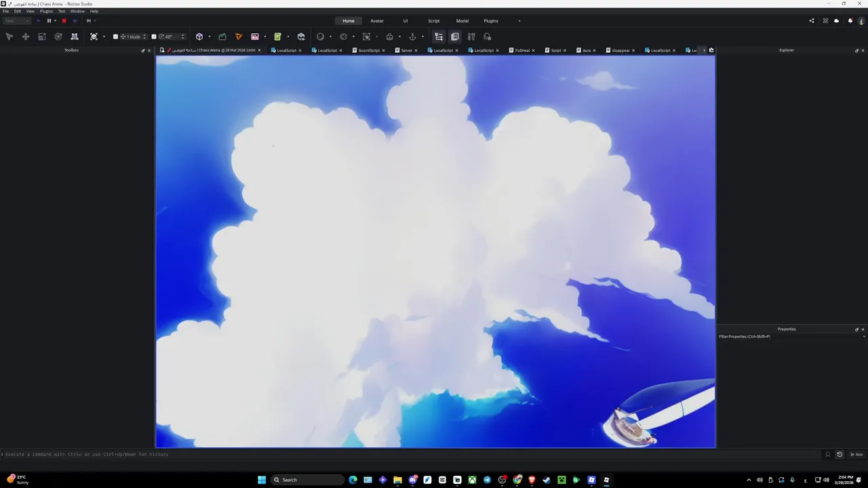Click the blue Play button
The height and width of the screenshot is (488, 868).
pyautogui.click(x=38, y=21)
